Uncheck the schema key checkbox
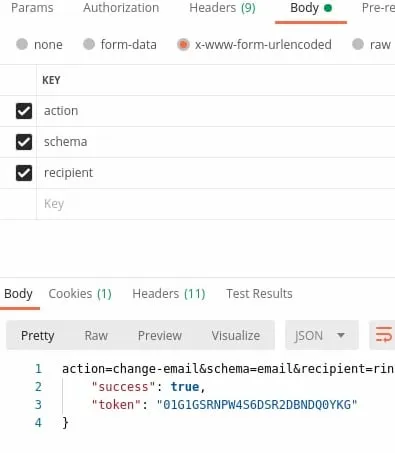The width and height of the screenshot is (395, 453). click(x=24, y=142)
